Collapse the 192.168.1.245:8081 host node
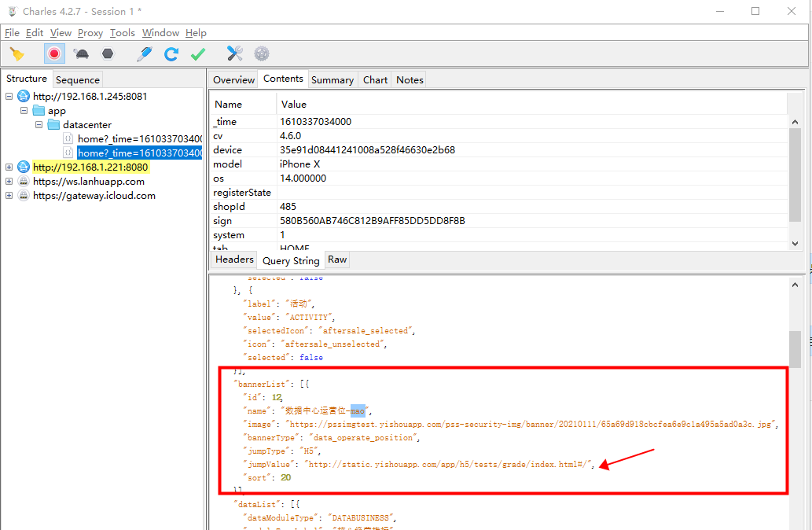The image size is (812, 530). point(9,97)
